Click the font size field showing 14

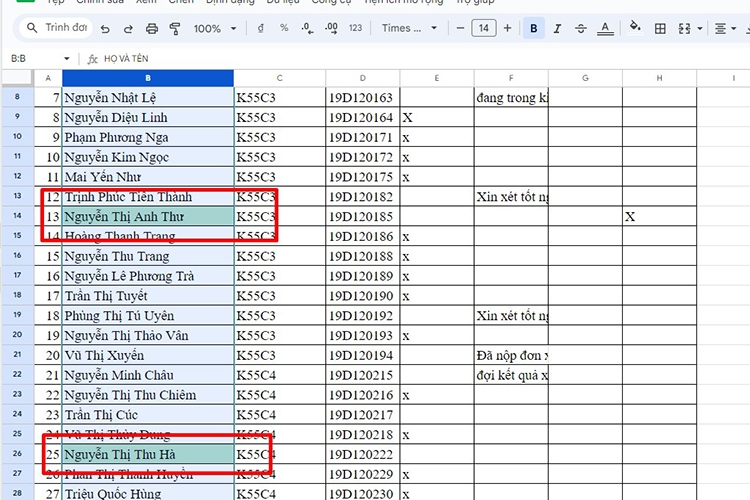(484, 28)
